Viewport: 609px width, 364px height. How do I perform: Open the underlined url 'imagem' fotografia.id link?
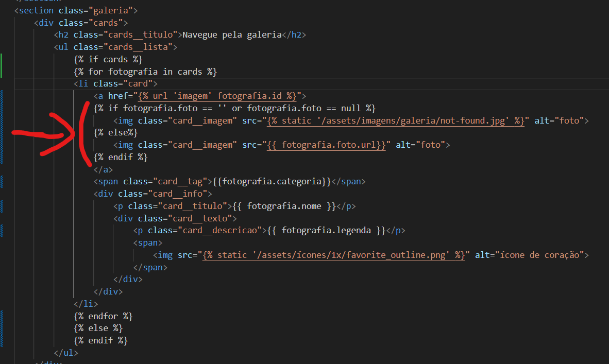point(217,96)
